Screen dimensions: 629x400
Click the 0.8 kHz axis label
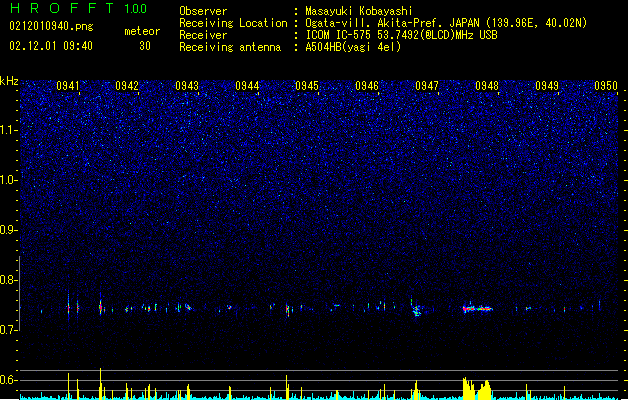(9, 280)
